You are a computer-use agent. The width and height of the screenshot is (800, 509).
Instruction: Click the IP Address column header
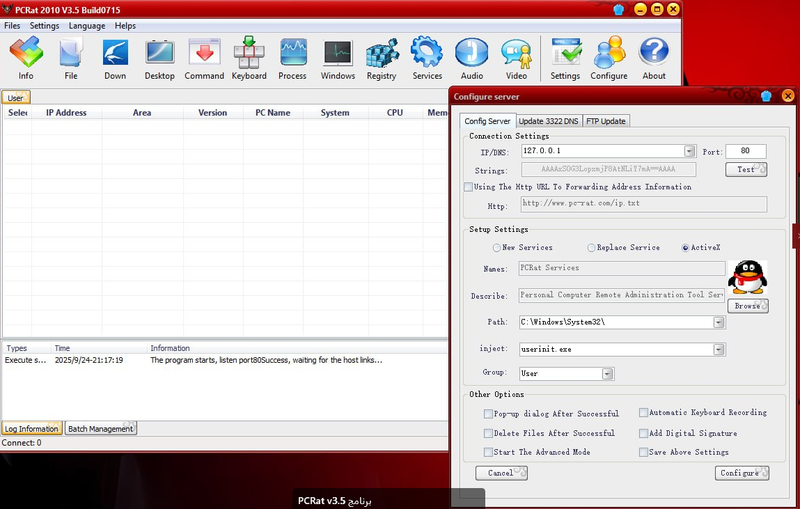tap(66, 113)
